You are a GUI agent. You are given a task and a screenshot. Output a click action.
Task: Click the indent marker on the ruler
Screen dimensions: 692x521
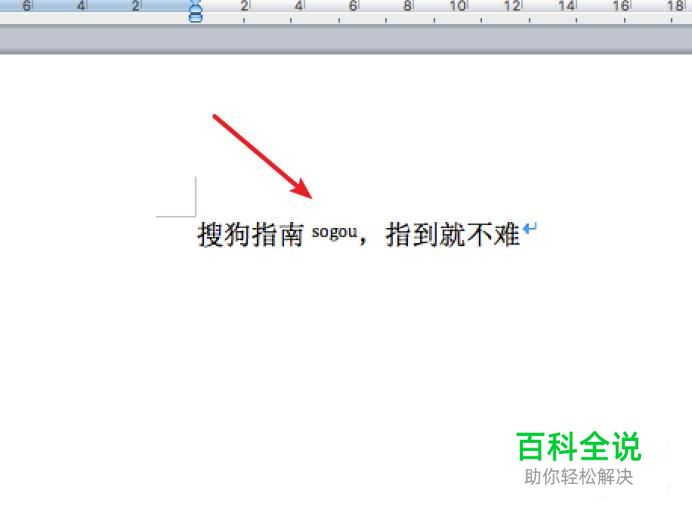(195, 12)
